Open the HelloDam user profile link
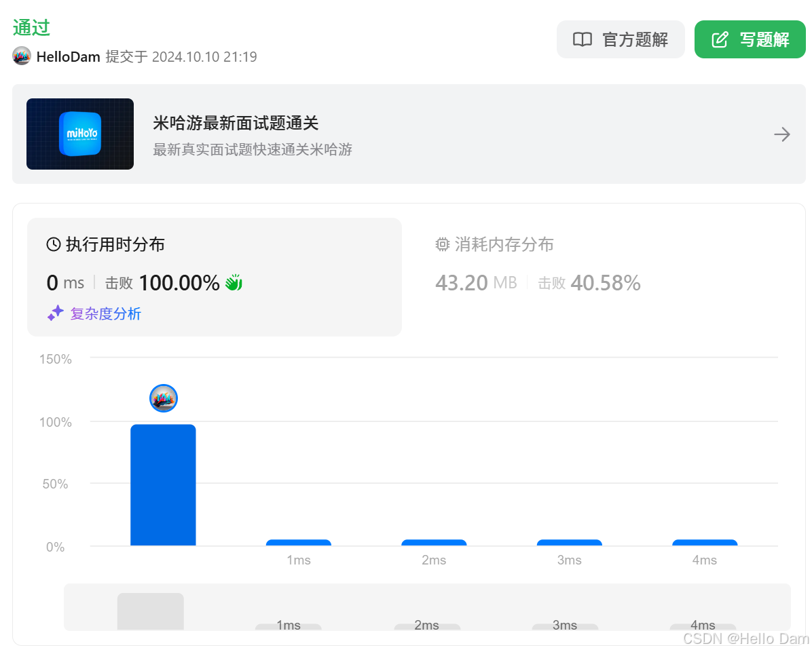Viewport: 812px width, 652px height. (x=68, y=56)
